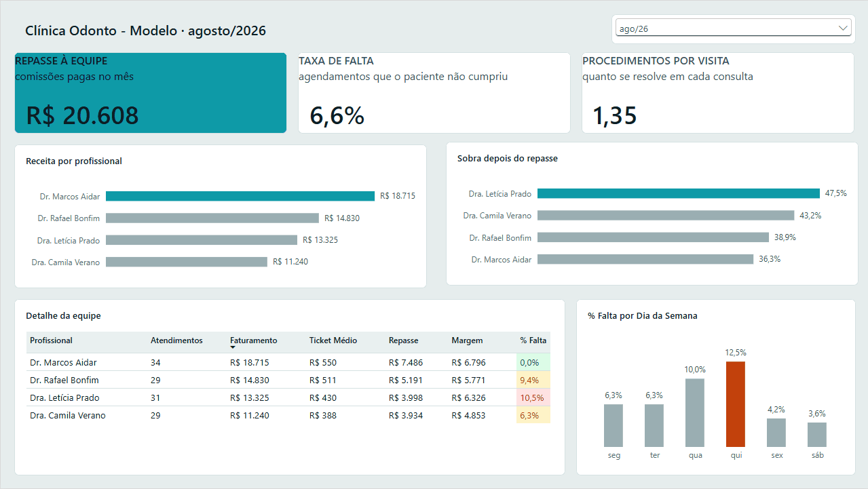This screenshot has width=868, height=489.
Task: Open the ago/26 month slicer dropdown
Action: coord(734,28)
